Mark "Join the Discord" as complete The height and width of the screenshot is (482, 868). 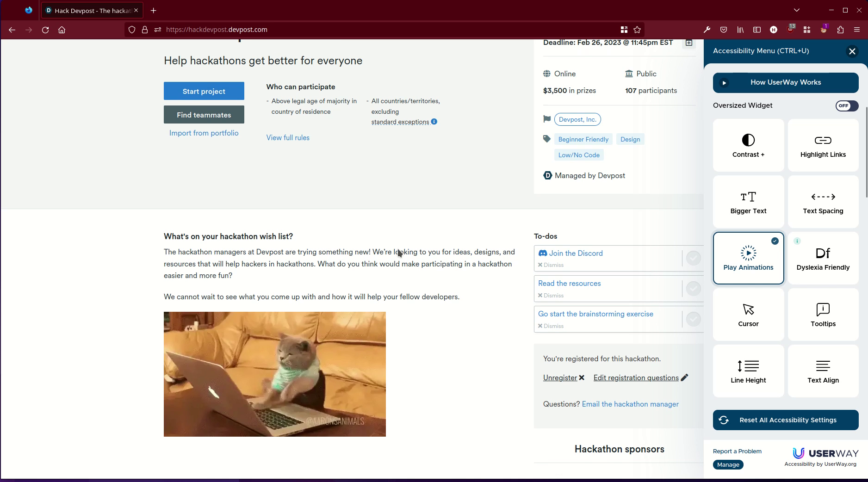(693, 258)
